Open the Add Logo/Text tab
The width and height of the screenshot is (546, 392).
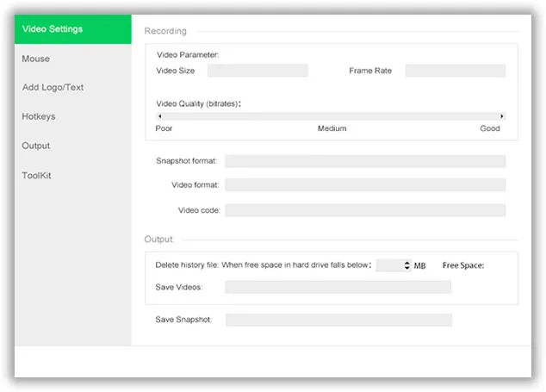pyautogui.click(x=53, y=88)
